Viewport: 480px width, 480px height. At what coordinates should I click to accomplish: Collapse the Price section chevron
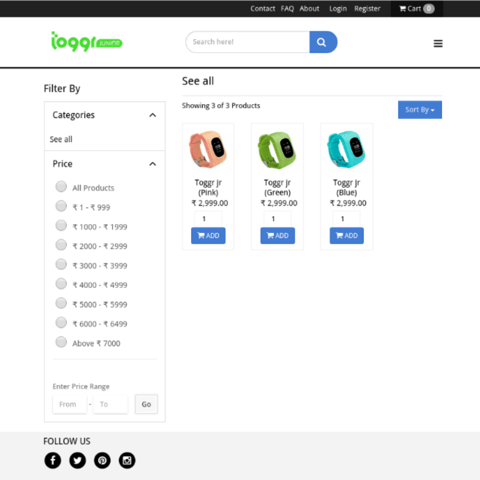(153, 164)
